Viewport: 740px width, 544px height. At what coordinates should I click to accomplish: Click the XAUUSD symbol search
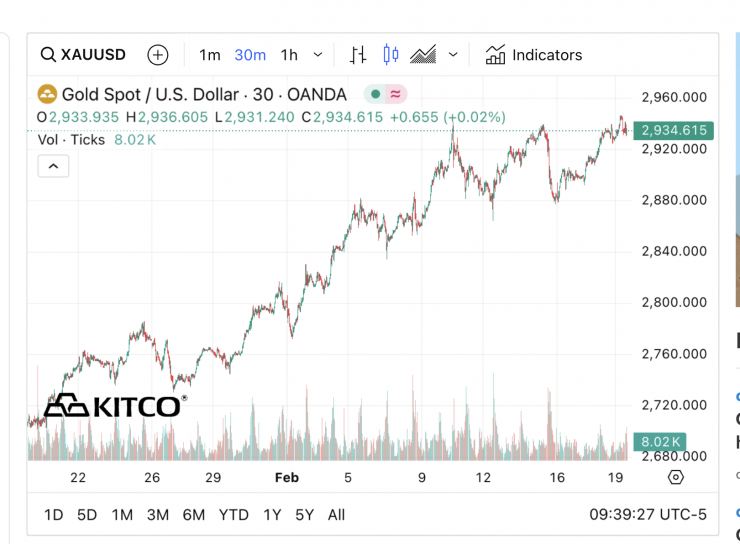tap(83, 55)
